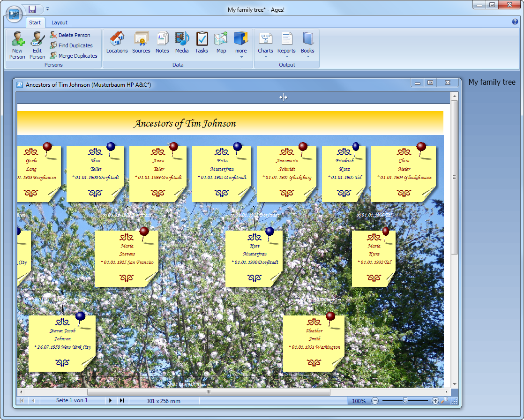The height and width of the screenshot is (420, 524).
Task: Click Merge Duplicates button
Action: click(74, 56)
